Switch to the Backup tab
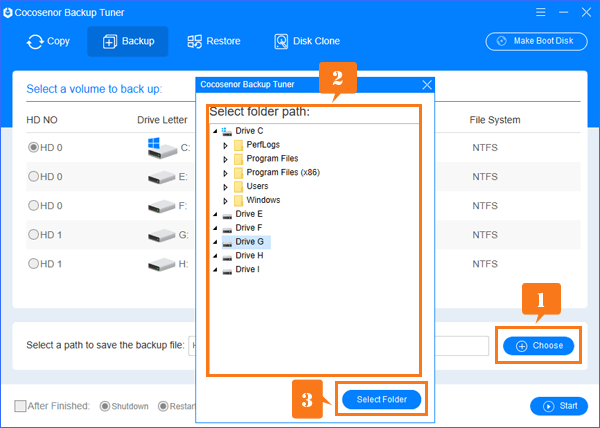This screenshot has height=428, width=600. click(128, 41)
